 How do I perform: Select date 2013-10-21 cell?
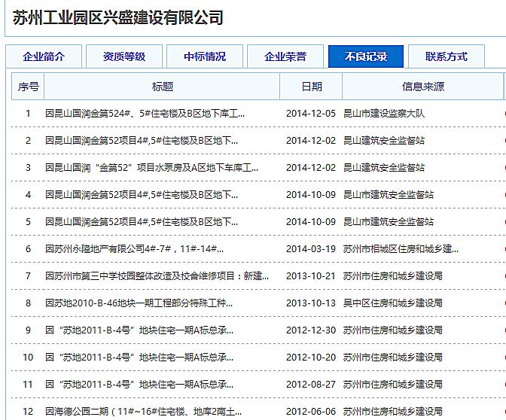(x=311, y=276)
